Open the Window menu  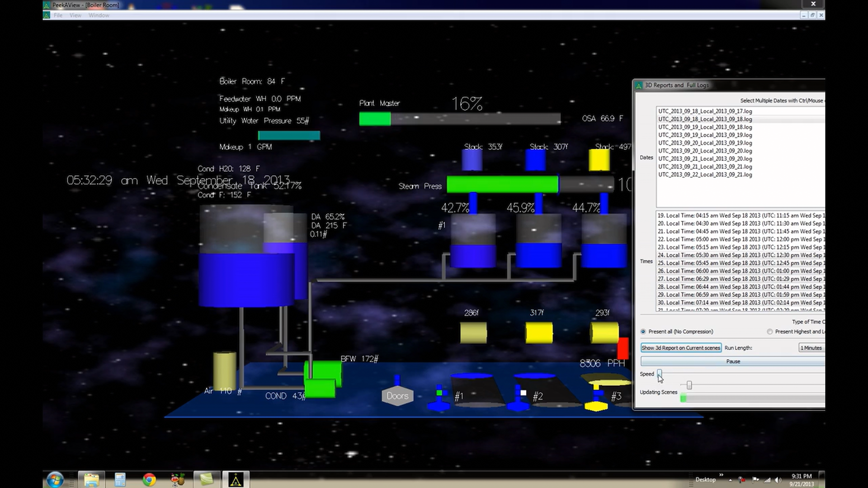[x=99, y=15]
